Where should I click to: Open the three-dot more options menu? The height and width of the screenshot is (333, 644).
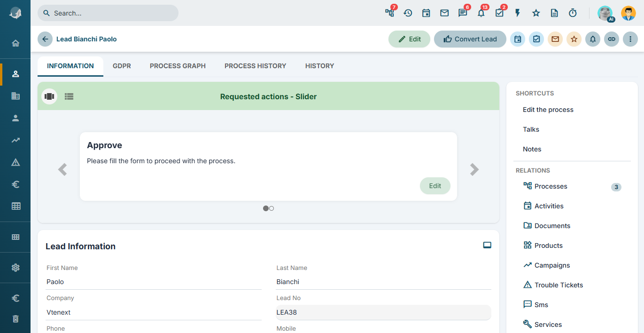point(630,39)
